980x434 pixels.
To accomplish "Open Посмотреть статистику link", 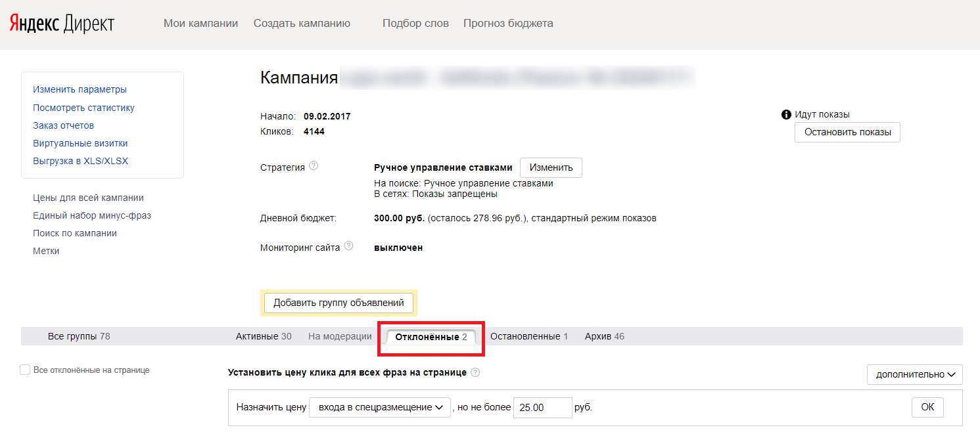I will 83,108.
